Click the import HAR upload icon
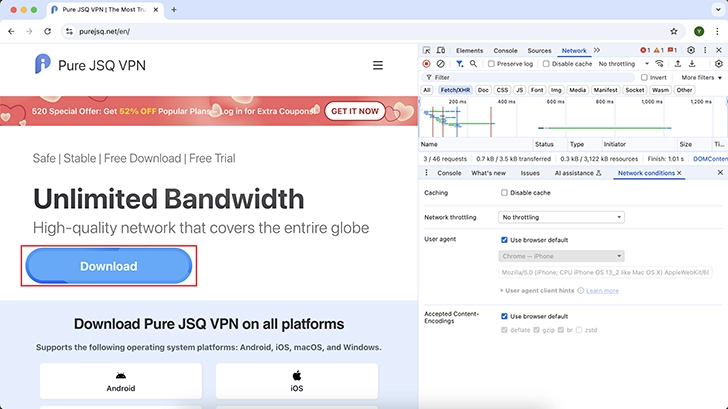728x409 pixels. point(677,63)
